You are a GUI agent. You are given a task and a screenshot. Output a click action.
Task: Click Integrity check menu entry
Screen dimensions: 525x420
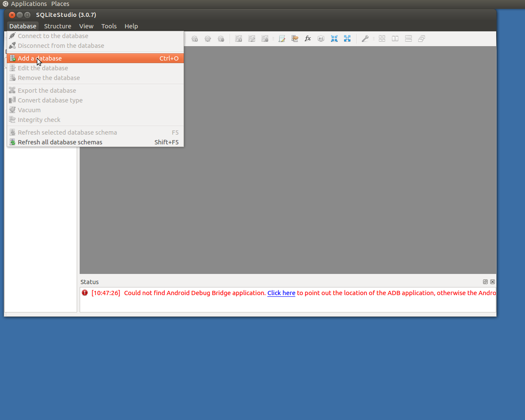95,120
